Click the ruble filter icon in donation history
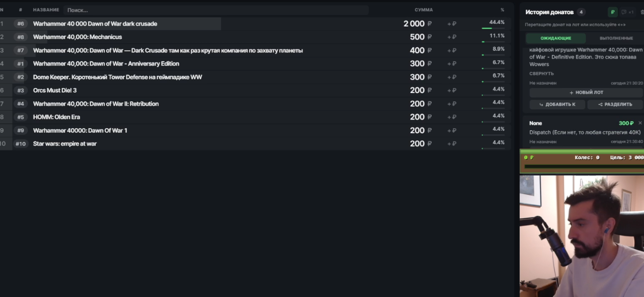The height and width of the screenshot is (297, 644). (x=612, y=12)
